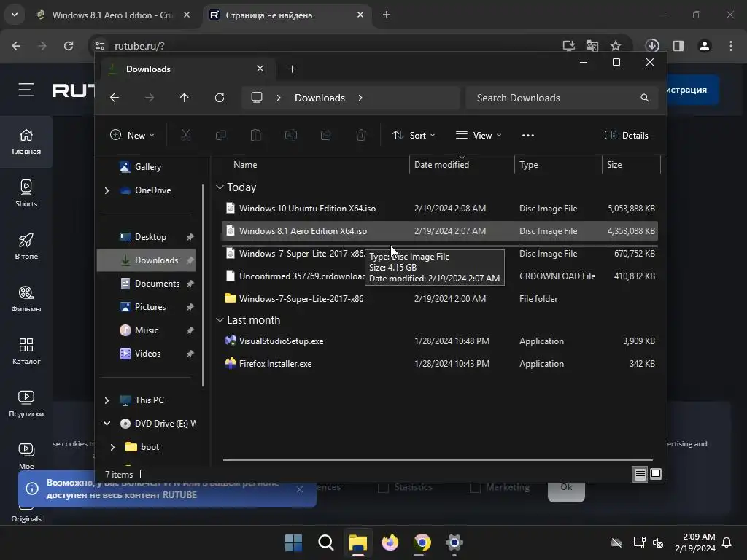Open the New dropdown in Explorer
The width and height of the screenshot is (747, 560).
132,135
